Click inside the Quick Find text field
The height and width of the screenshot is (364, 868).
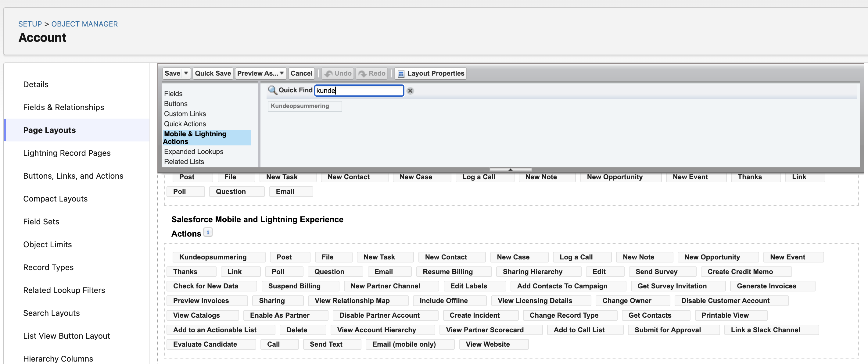pyautogui.click(x=359, y=90)
